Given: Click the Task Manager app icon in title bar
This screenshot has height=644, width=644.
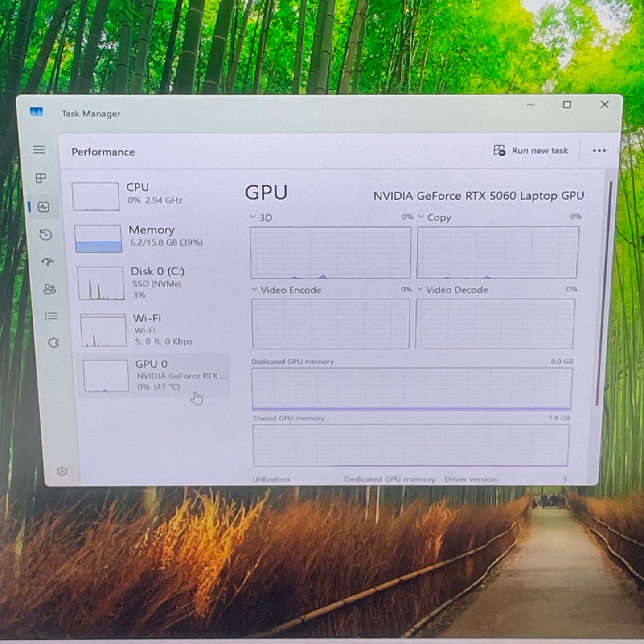Looking at the screenshot, I should click(37, 111).
